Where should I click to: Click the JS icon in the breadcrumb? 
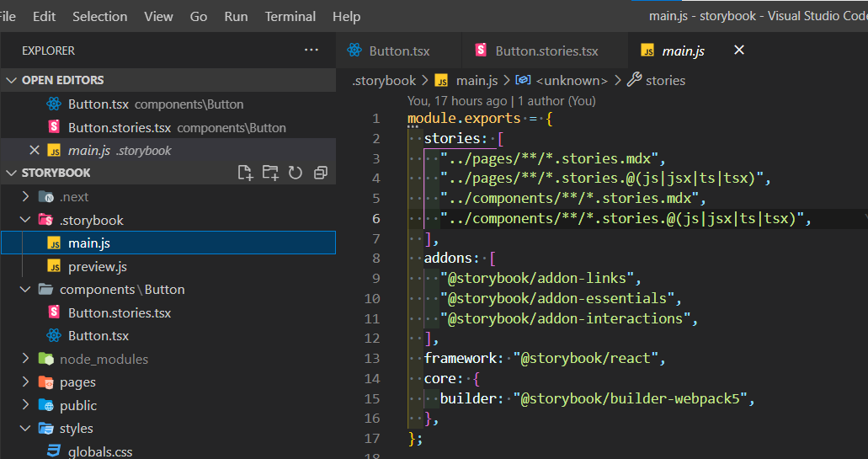tap(441, 81)
